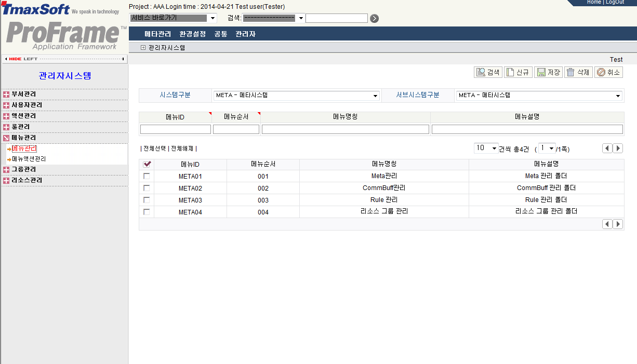Viewport: 637px width, 364px height.
Task: Click the 전체해제 deselect all link
Action: click(181, 148)
